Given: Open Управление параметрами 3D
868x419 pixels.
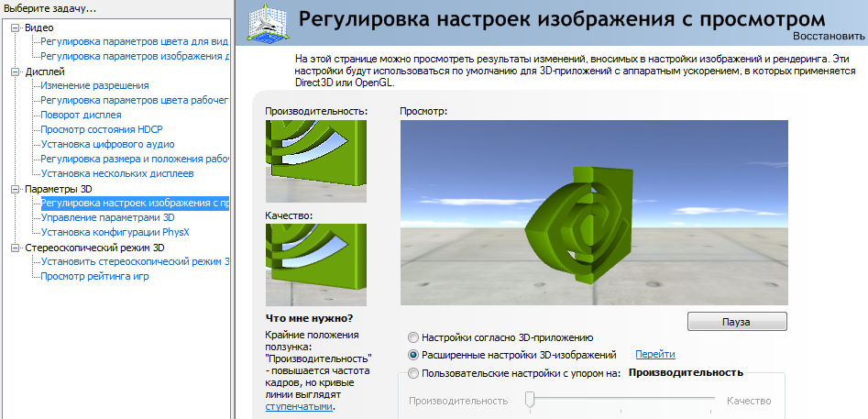Looking at the screenshot, I should click(x=107, y=217).
